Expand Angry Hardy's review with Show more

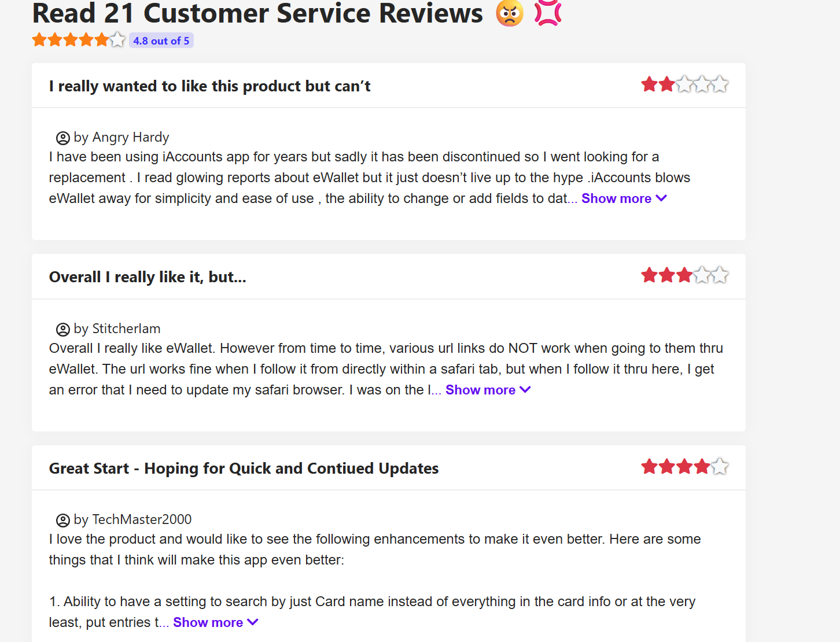click(x=624, y=198)
